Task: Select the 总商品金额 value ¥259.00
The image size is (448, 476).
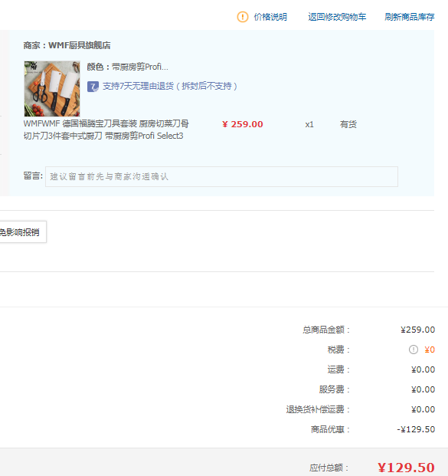Action: coord(417,330)
